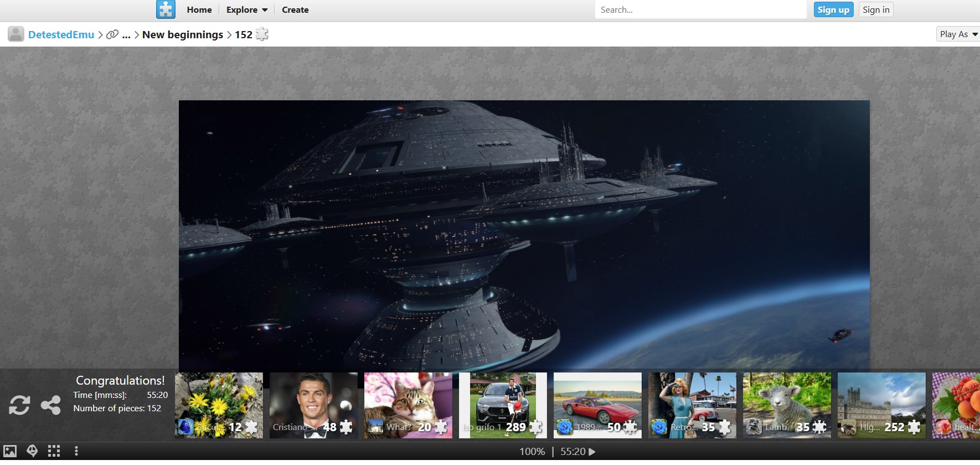Share the puzzle using the share icon

point(51,405)
